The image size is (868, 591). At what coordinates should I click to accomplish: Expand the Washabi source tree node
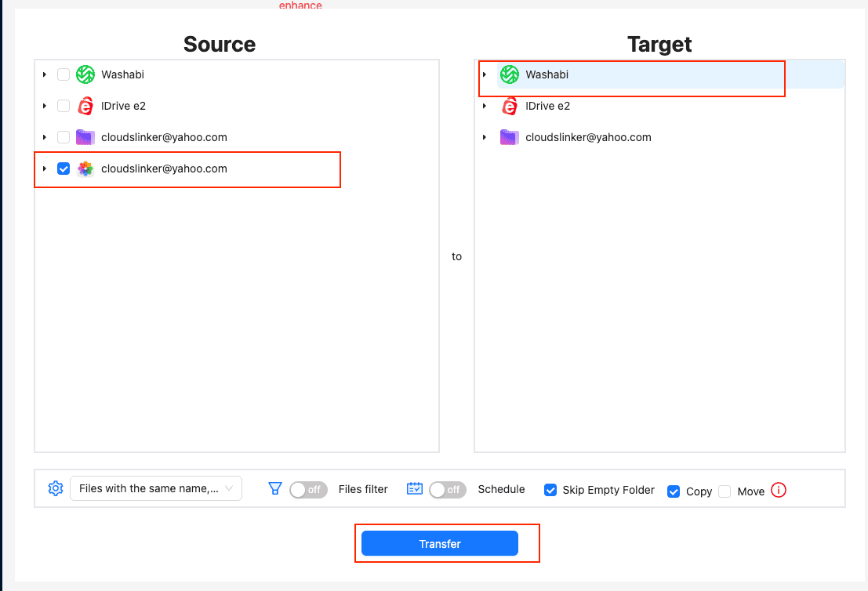tap(45, 75)
